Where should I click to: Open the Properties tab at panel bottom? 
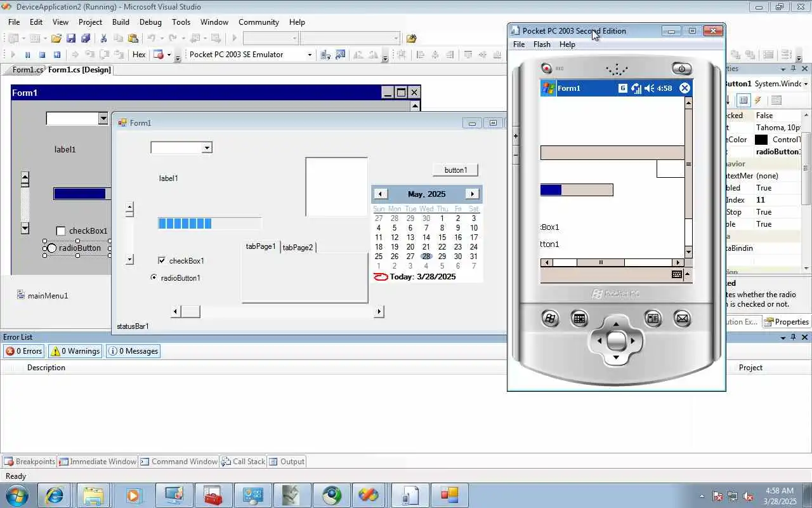(787, 322)
